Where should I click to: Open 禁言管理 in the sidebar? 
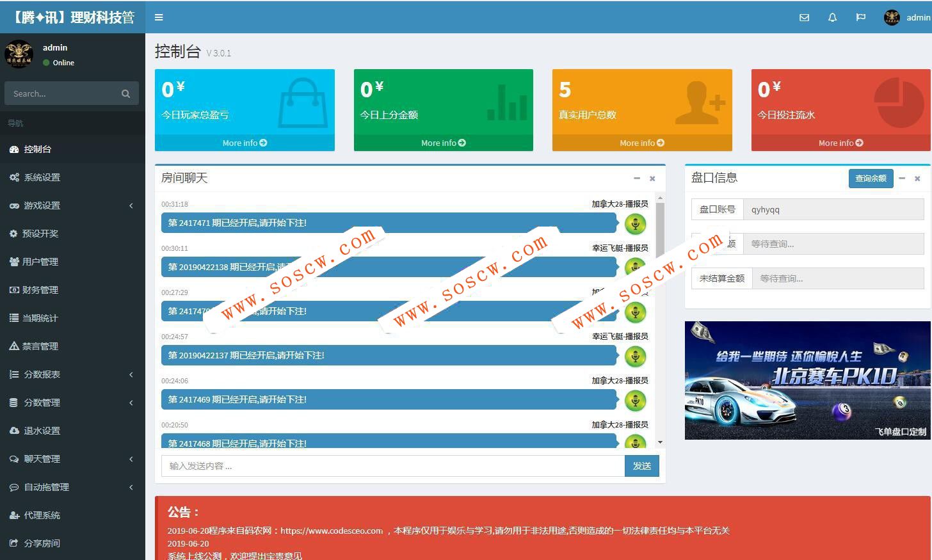[x=72, y=346]
